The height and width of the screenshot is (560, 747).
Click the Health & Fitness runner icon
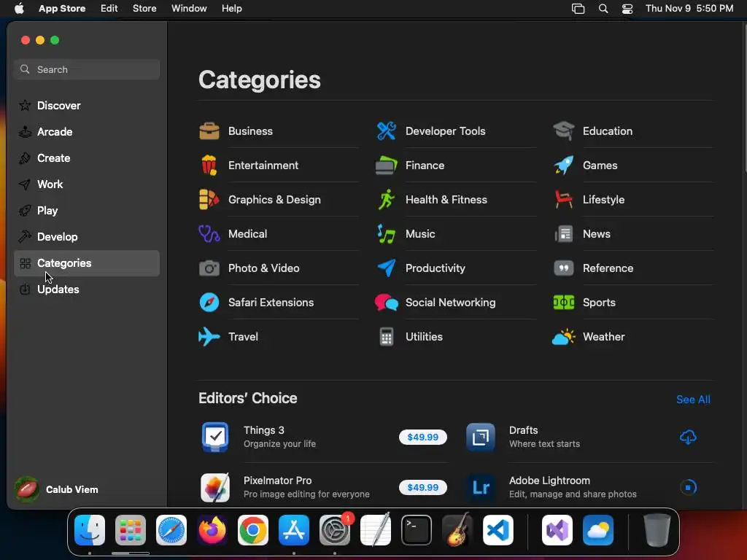[387, 200]
